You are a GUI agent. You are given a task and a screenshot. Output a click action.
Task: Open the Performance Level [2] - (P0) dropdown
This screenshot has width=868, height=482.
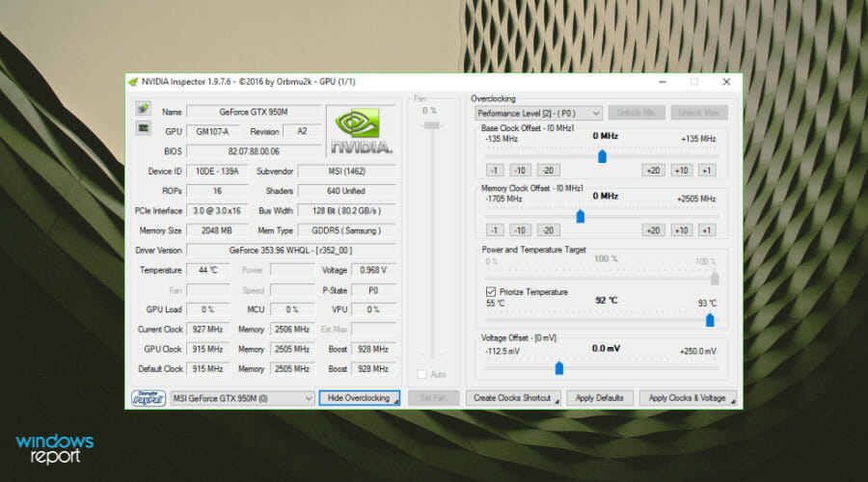[538, 113]
